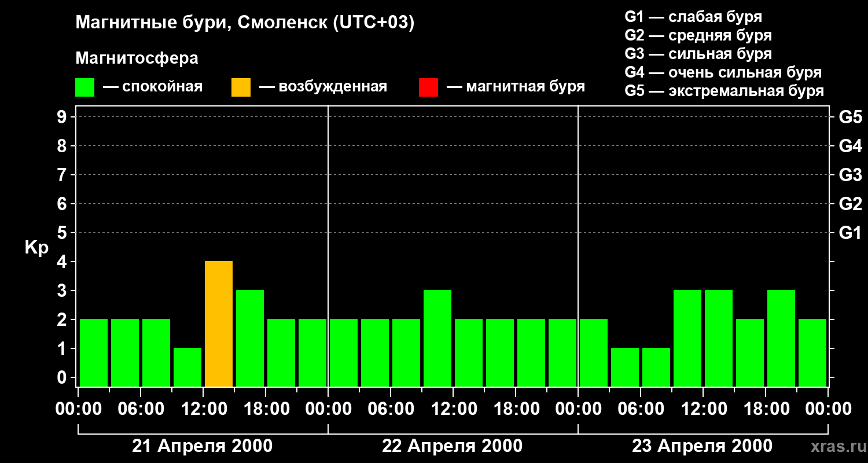Click the green 'спокойная' legend swatch
The width and height of the screenshot is (868, 463).
tap(84, 87)
